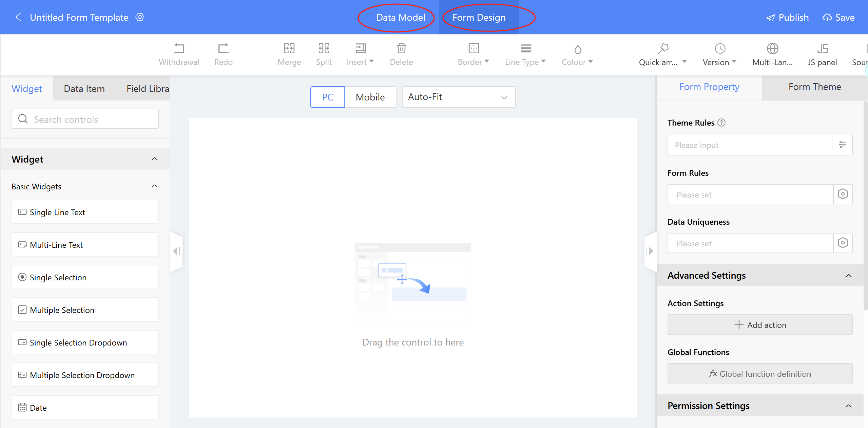Image resolution: width=868 pixels, height=428 pixels.
Task: Collapse the left widget panel arrow
Action: coord(176,251)
